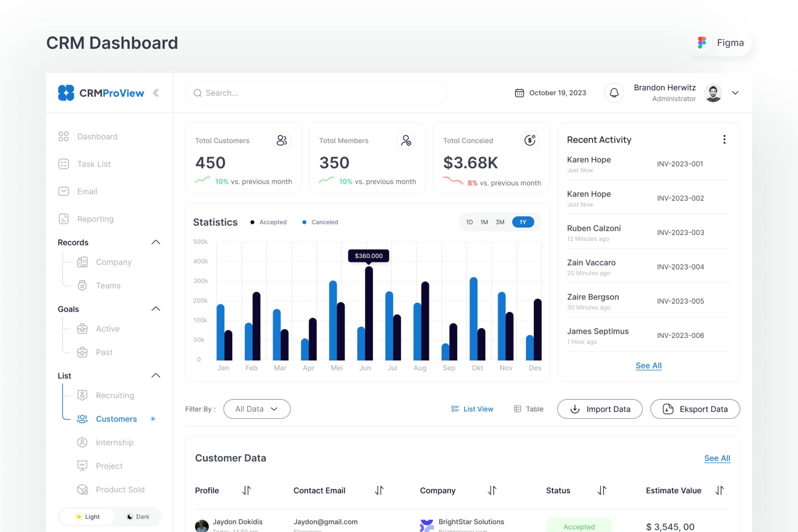
Task: Click Import Data button
Action: click(600, 409)
